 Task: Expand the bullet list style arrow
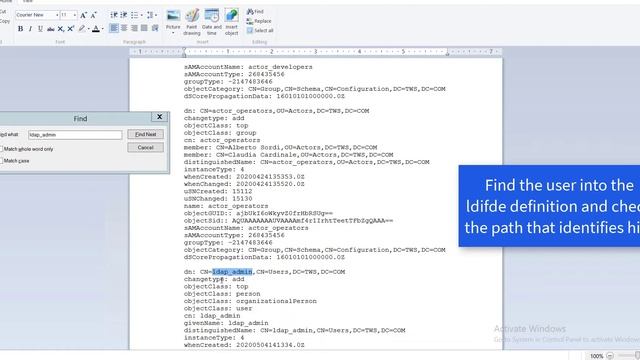click(141, 16)
